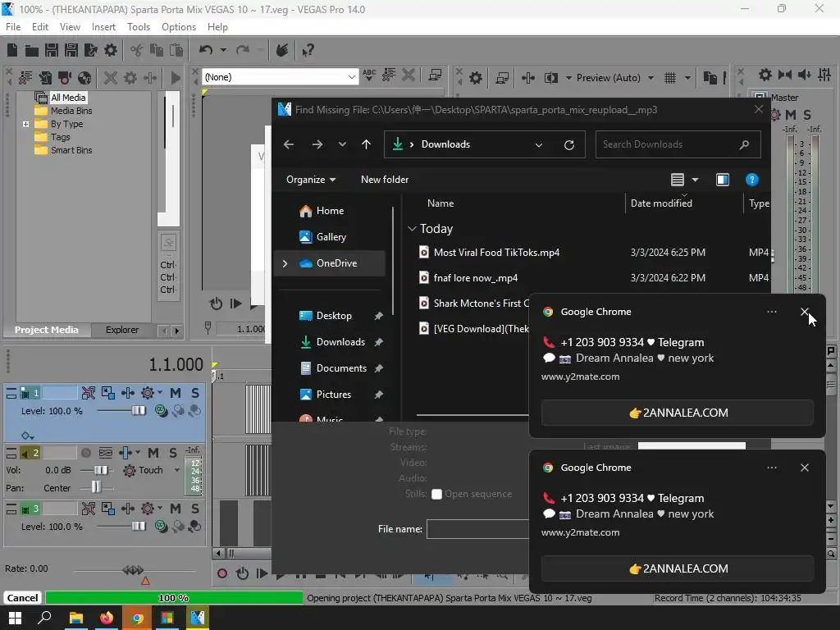Click the Save icon in VEGAS toolbar

click(x=52, y=50)
